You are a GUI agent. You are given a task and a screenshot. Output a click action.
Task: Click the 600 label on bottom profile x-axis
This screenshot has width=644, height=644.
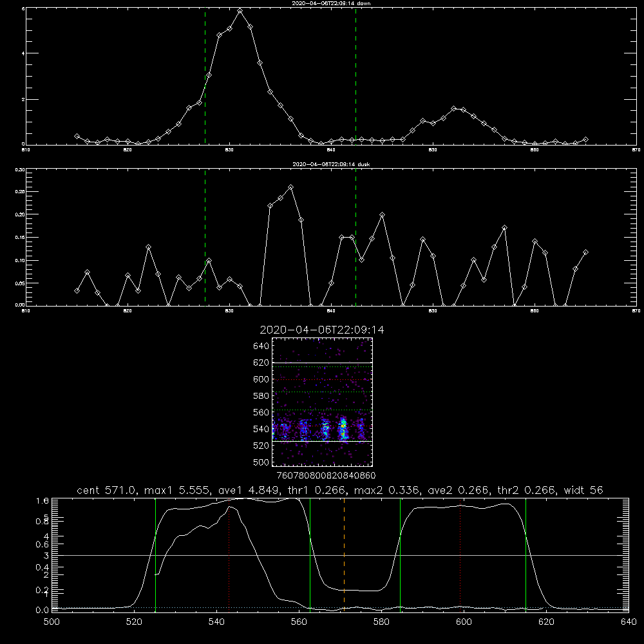point(464,622)
